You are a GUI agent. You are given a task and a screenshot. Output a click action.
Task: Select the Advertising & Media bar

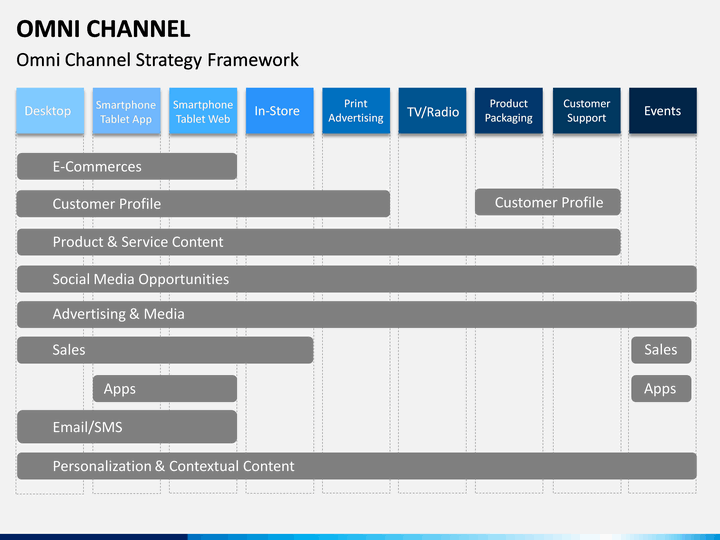(357, 314)
